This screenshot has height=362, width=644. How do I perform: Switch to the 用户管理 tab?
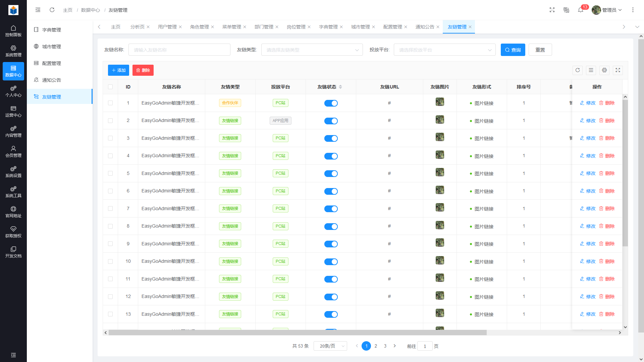tap(167, 27)
